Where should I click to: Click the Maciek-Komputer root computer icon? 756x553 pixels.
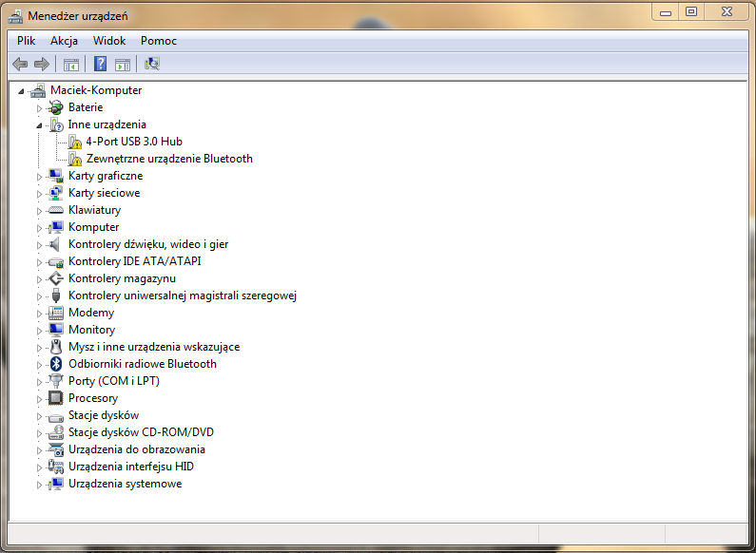38,90
